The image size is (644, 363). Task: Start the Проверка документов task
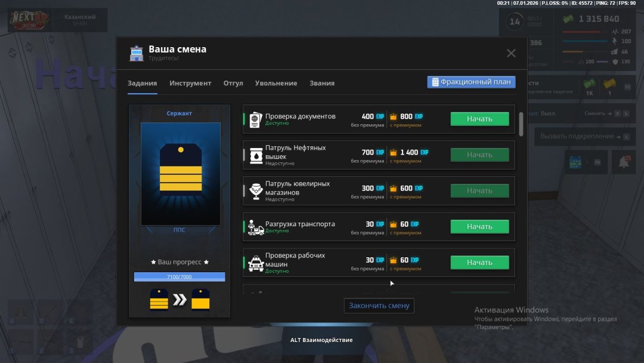click(479, 119)
